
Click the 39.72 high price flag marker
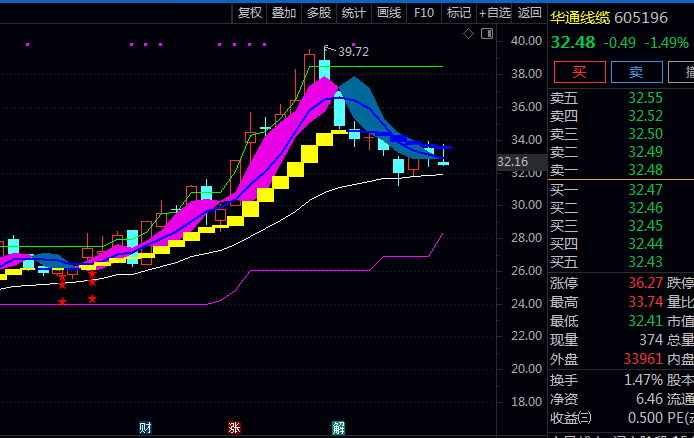tap(352, 52)
